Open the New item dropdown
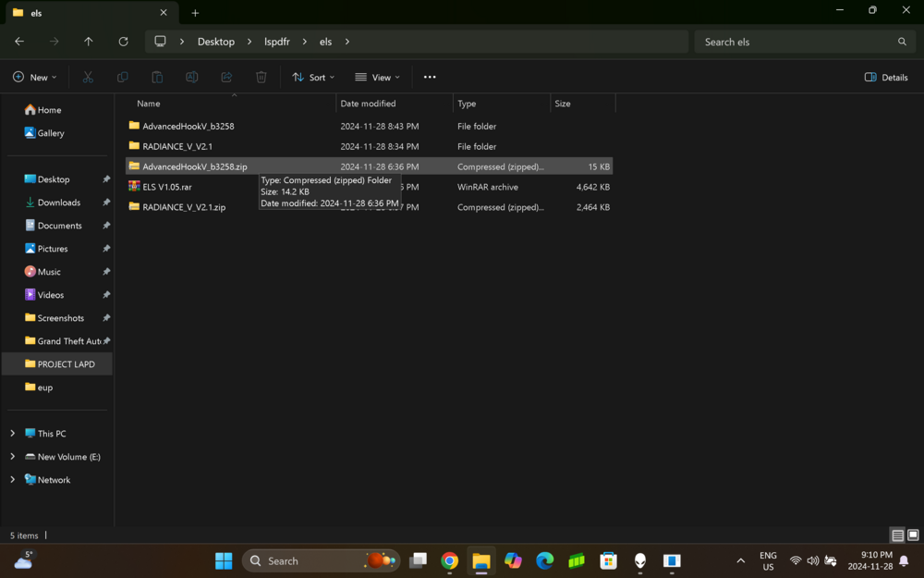The width and height of the screenshot is (924, 578). tap(35, 77)
